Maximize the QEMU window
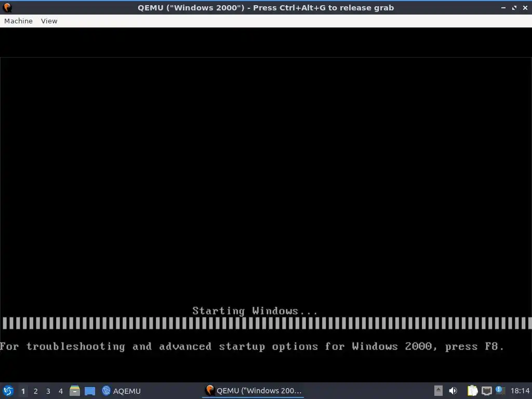 514,7
